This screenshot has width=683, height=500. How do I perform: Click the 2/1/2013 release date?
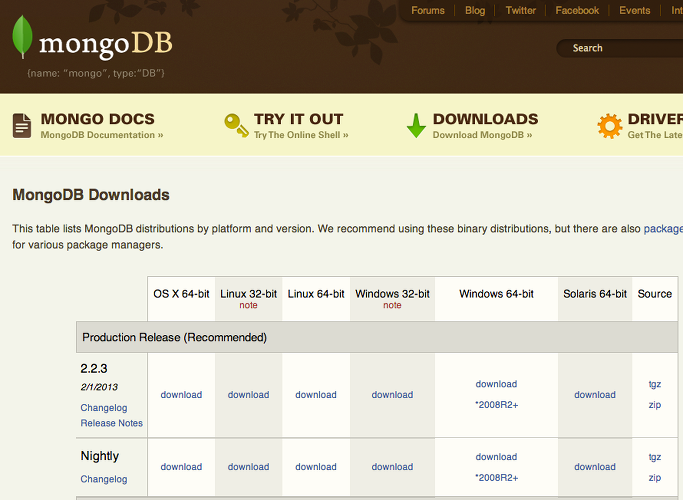tap(99, 387)
